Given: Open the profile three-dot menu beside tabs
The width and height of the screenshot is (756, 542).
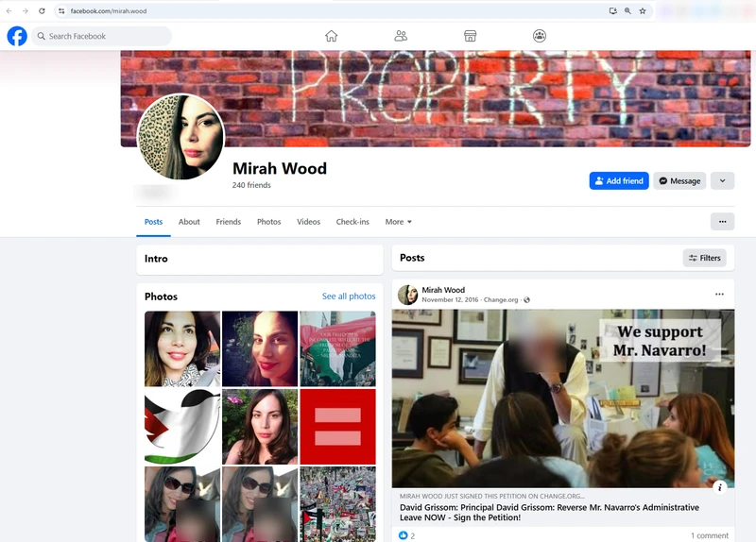Looking at the screenshot, I should (x=722, y=222).
